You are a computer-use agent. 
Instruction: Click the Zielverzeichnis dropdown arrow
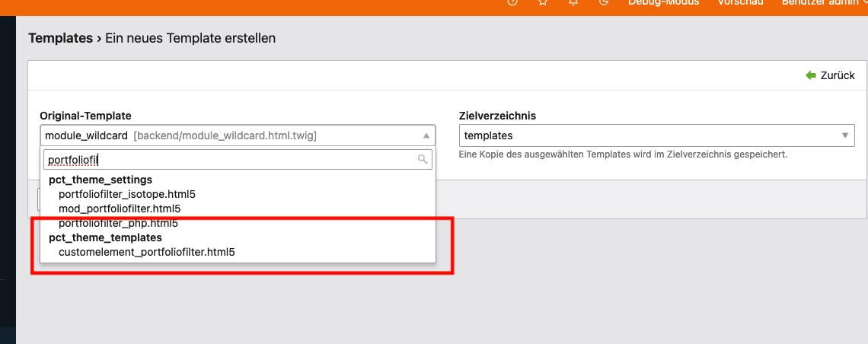pyautogui.click(x=844, y=135)
